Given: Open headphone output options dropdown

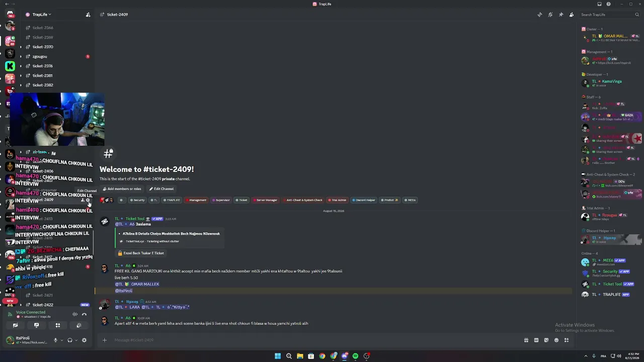Looking at the screenshot, I should (76, 340).
